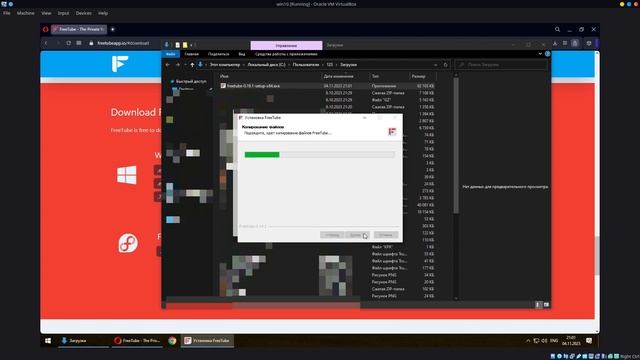
Task: Open the VirtualBox Help menu
Action: [103, 13]
